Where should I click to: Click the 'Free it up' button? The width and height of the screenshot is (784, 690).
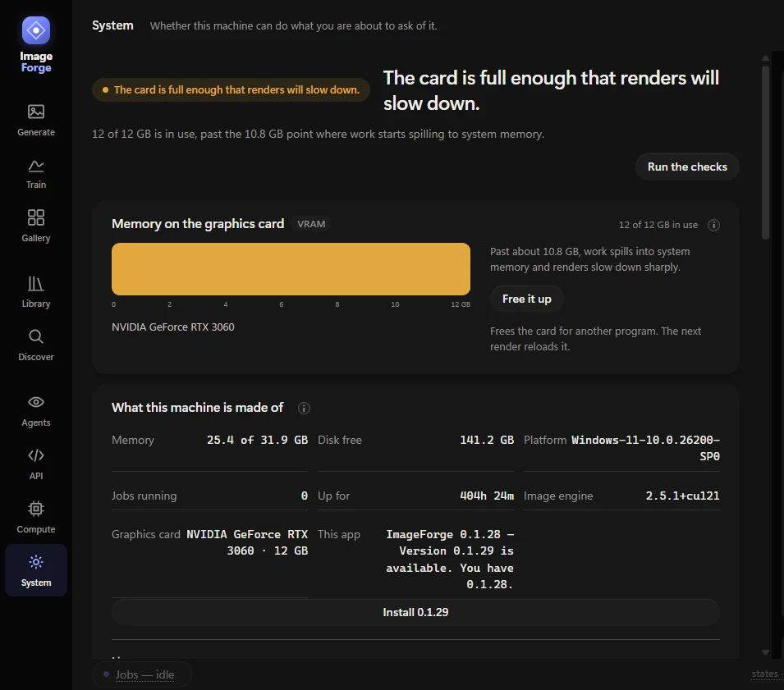[526, 299]
